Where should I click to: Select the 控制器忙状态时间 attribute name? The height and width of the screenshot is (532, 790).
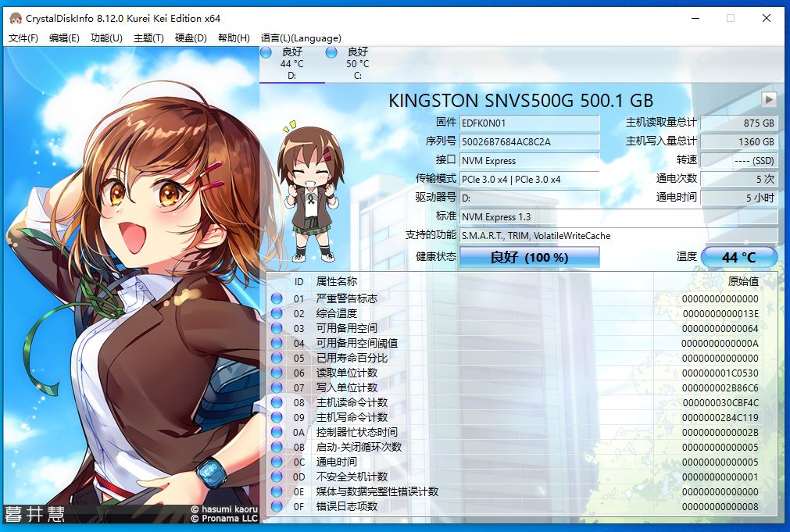point(356,432)
